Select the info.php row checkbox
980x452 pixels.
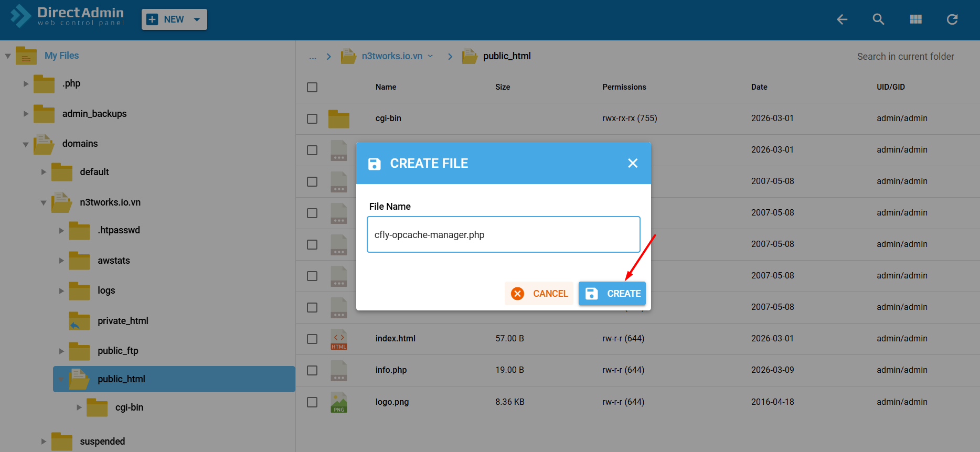[x=312, y=371]
